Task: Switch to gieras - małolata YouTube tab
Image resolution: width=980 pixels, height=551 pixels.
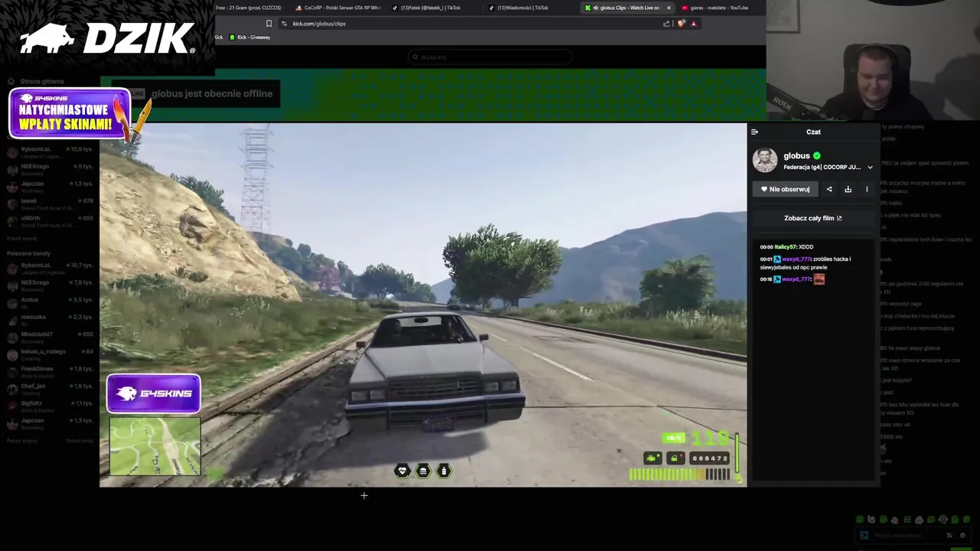Action: pos(720,8)
